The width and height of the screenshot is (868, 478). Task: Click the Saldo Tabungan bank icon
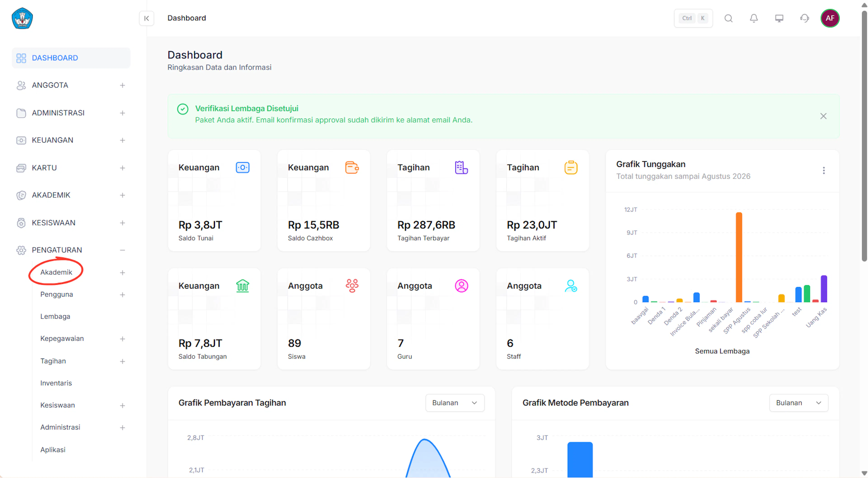(x=243, y=286)
